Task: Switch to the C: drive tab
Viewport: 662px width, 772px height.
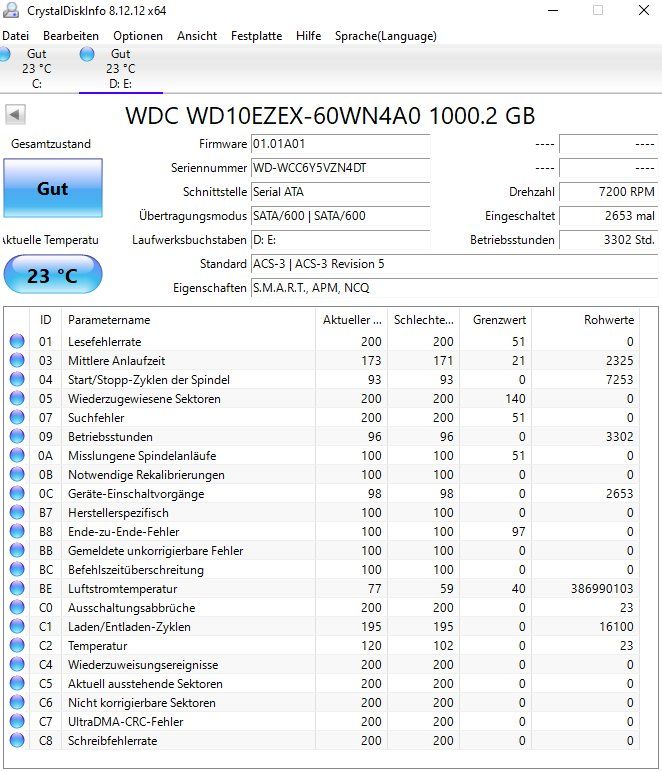Action: [x=37, y=69]
